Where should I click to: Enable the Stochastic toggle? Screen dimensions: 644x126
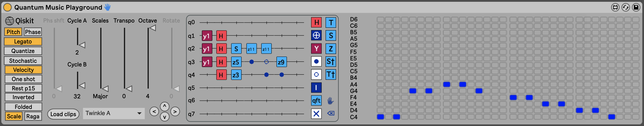tap(23, 61)
